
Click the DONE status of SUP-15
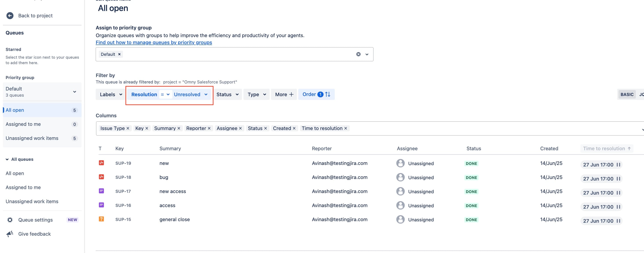[x=471, y=220]
